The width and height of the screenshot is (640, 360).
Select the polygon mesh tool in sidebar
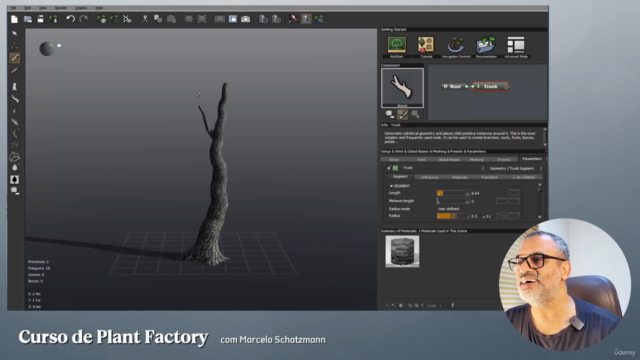15,156
